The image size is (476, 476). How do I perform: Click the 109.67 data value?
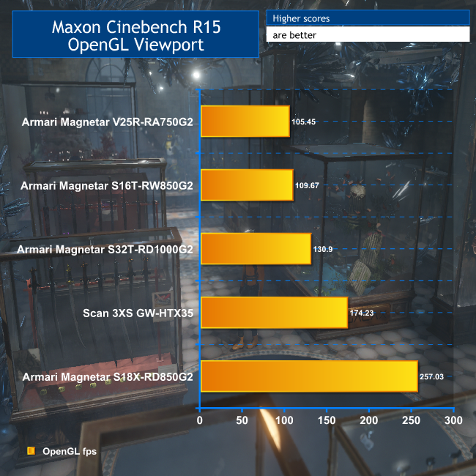pyautogui.click(x=307, y=185)
